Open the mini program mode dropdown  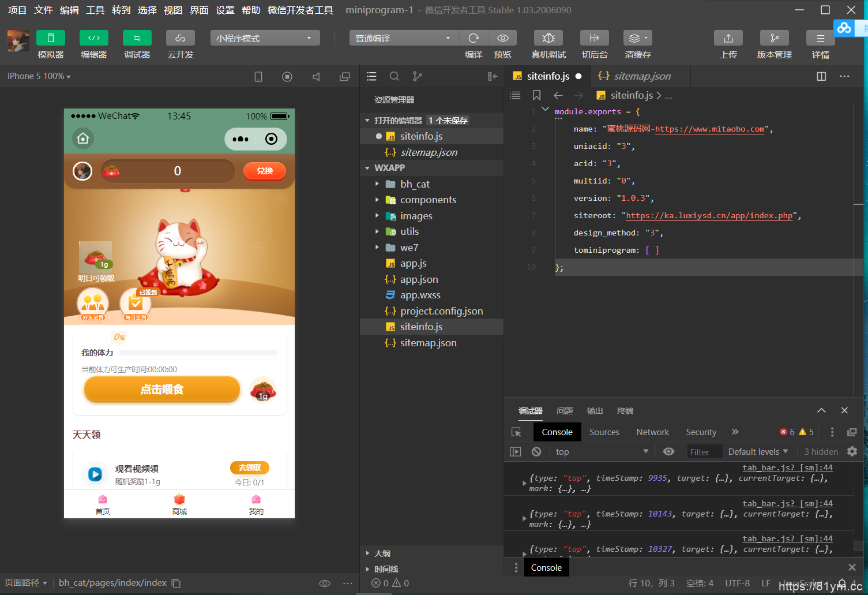pyautogui.click(x=265, y=38)
